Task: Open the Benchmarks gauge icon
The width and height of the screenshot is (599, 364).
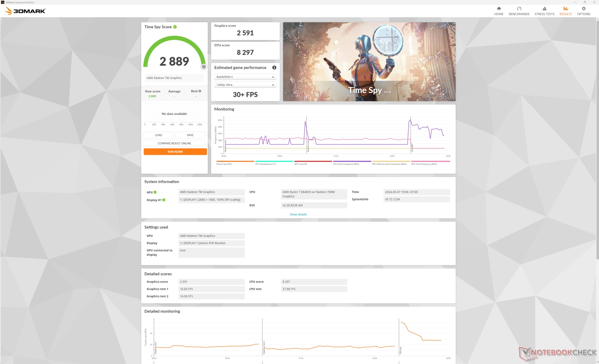Action: point(519,9)
